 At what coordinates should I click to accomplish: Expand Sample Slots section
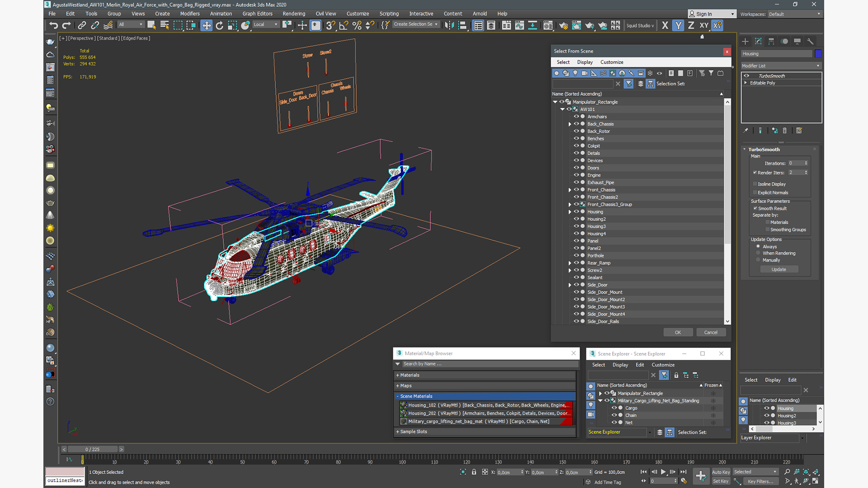485,432
